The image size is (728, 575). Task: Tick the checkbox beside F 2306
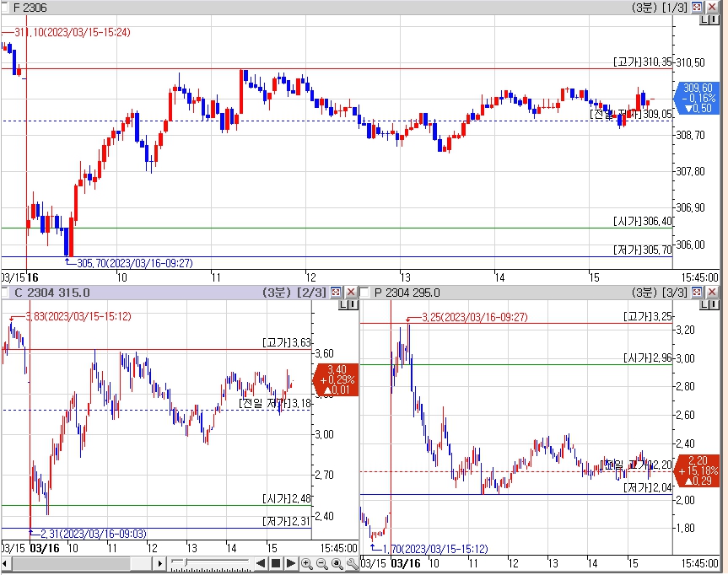point(4,8)
